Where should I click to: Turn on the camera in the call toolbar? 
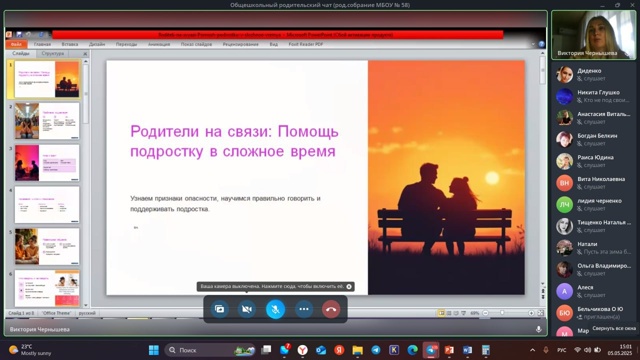pos(247,309)
